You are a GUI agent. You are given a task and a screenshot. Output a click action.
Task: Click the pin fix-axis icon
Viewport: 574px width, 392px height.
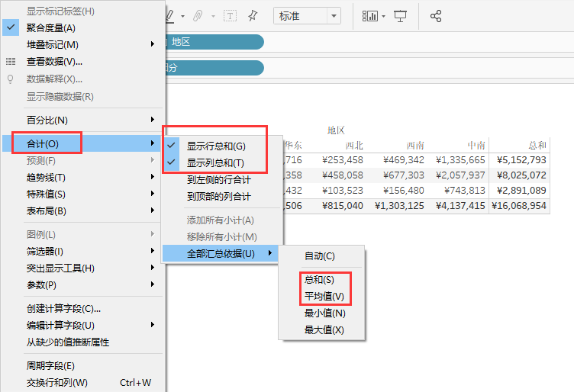click(252, 16)
